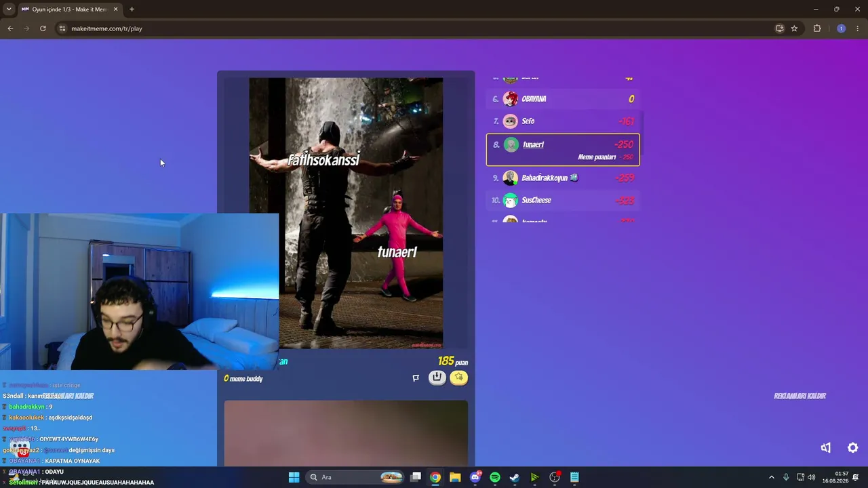Select Sefo name in the leaderboard
This screenshot has width=868, height=488.
[528, 121]
